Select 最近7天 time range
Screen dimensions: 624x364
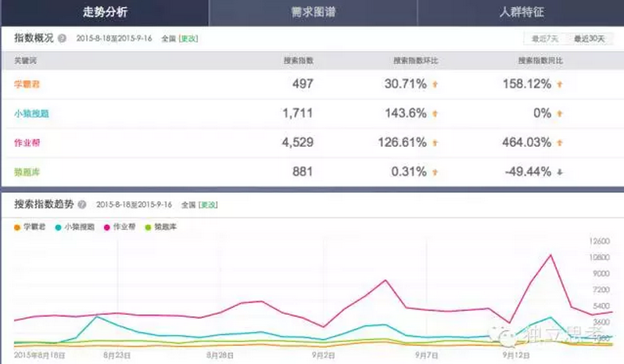[x=545, y=38]
